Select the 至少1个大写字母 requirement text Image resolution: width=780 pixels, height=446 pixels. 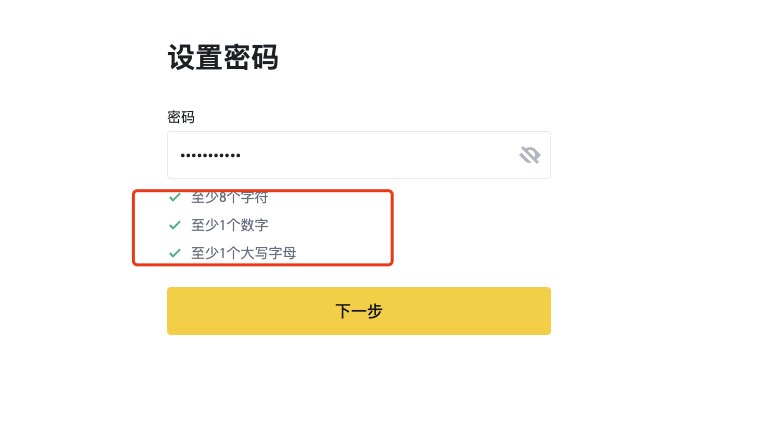coord(244,253)
